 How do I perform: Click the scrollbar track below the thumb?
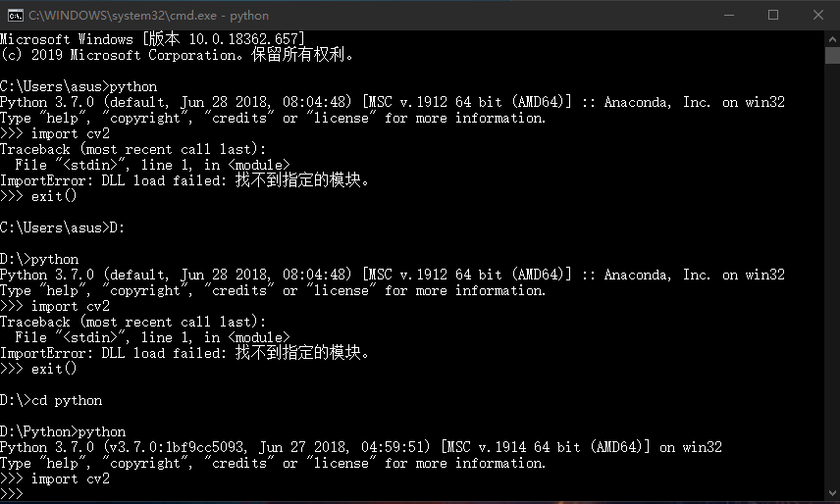tap(831, 294)
